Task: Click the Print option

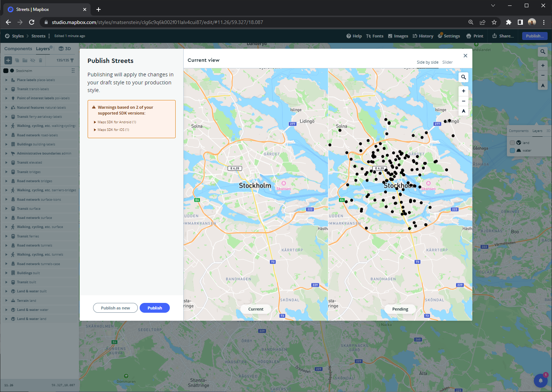Action: click(475, 36)
